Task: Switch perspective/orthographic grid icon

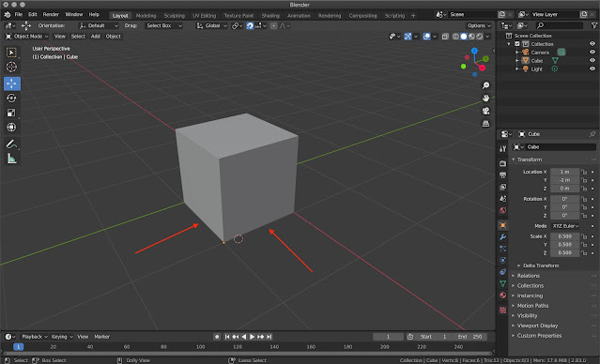Action: click(485, 124)
